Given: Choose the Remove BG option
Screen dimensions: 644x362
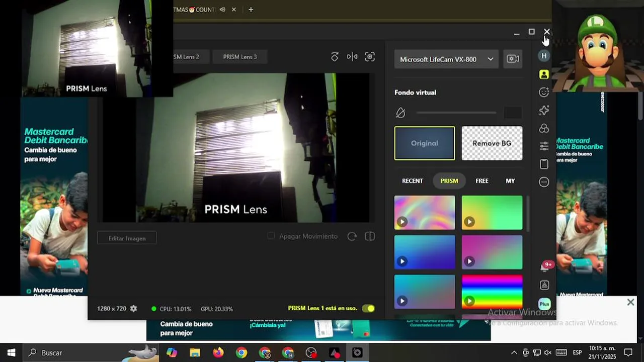Looking at the screenshot, I should [x=492, y=143].
